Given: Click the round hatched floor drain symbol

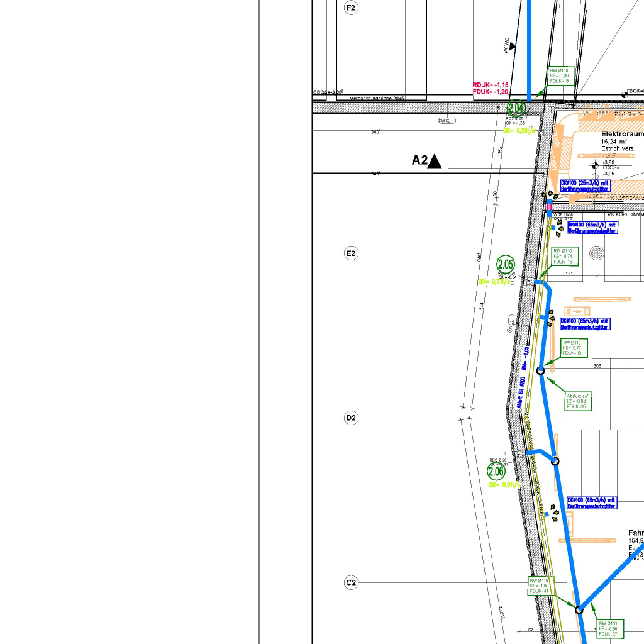Looking at the screenshot, I should [x=596, y=253].
